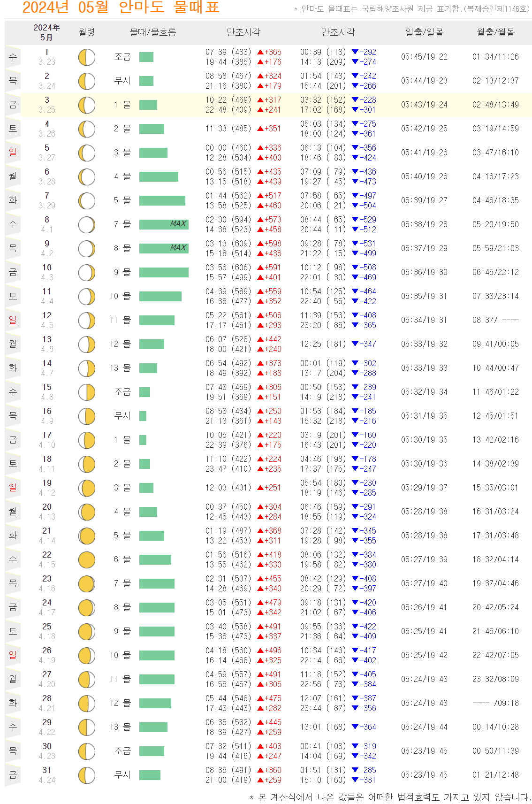Click the moon phase icon for May 12
532x804 pixels.
click(87, 321)
